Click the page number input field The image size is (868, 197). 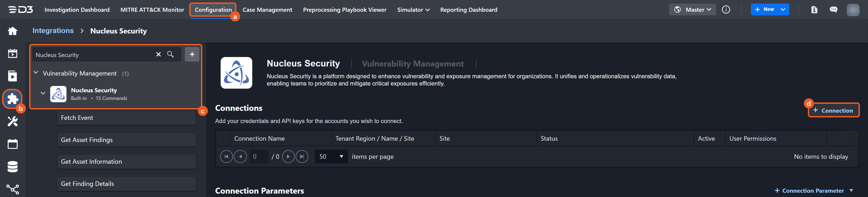point(258,157)
